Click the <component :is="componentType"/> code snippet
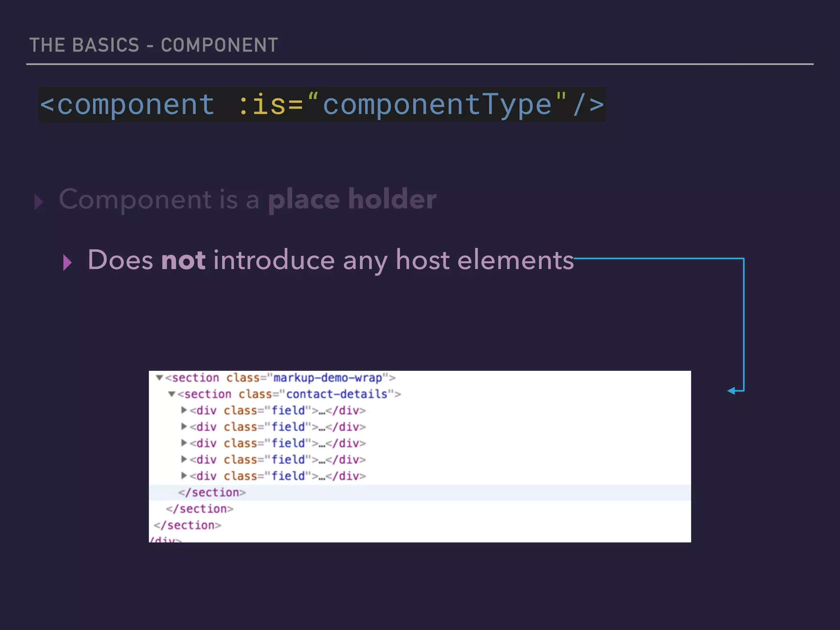Screen dimensions: 840x630 click(x=322, y=105)
